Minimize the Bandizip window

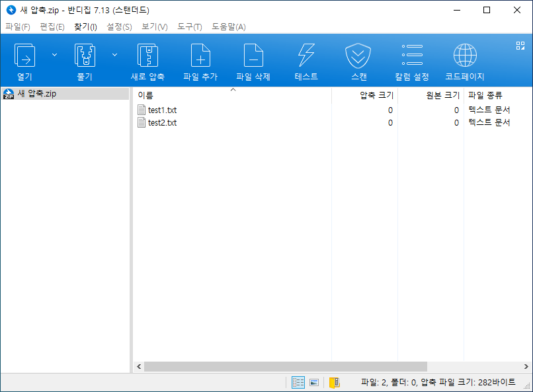[457, 10]
